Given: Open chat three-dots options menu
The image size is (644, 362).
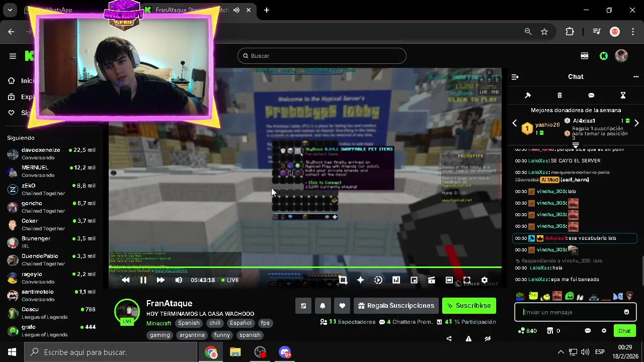Looking at the screenshot, I should [636, 77].
